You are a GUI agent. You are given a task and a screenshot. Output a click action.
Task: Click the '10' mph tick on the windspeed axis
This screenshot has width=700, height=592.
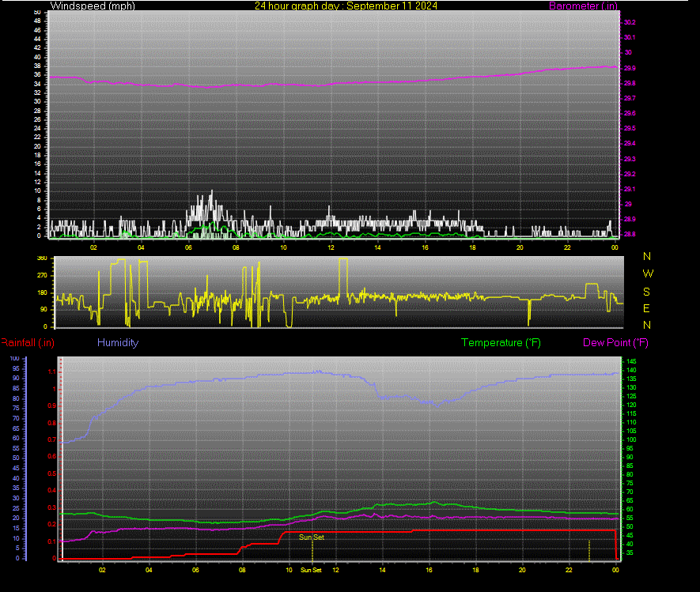37,191
